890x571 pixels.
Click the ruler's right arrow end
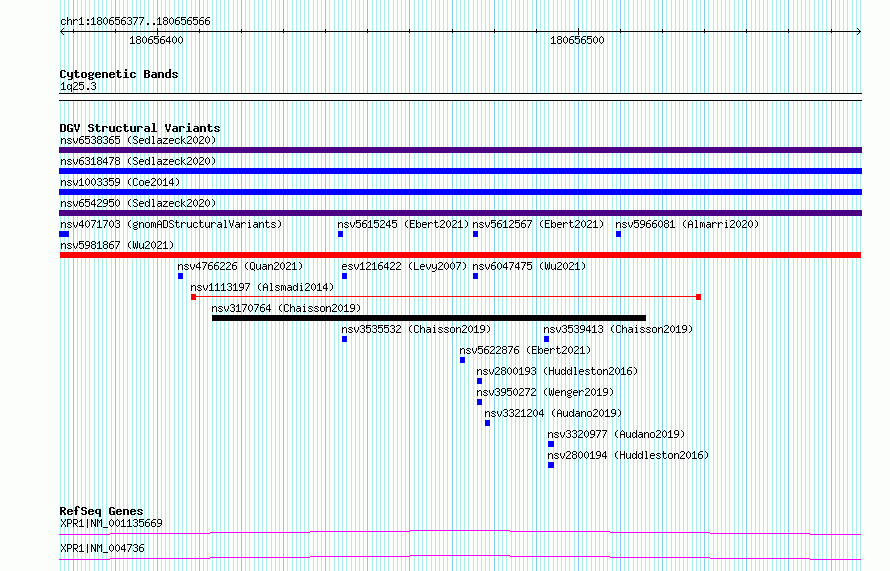pos(859,32)
